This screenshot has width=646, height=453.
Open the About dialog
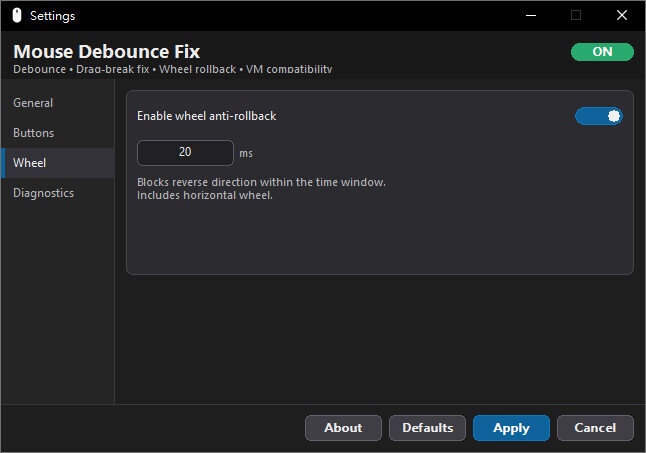[x=343, y=428]
